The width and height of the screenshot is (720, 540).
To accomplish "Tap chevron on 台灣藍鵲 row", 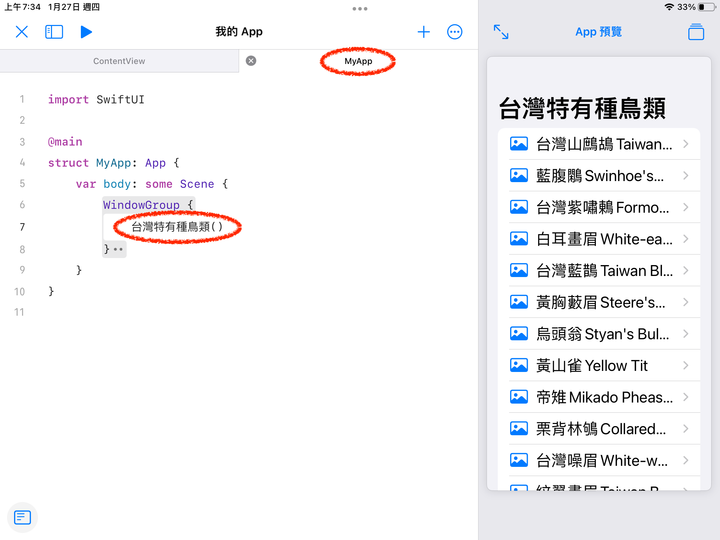I will [x=686, y=271].
